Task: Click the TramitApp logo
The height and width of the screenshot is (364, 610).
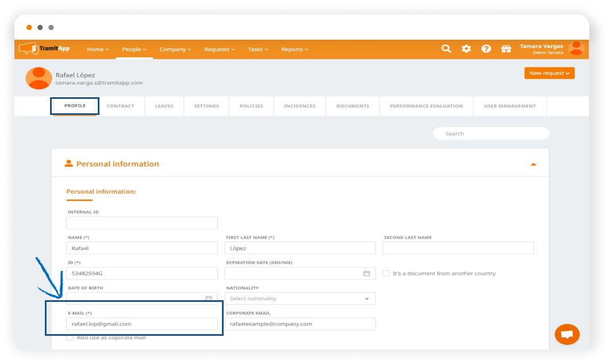Action: tap(44, 49)
